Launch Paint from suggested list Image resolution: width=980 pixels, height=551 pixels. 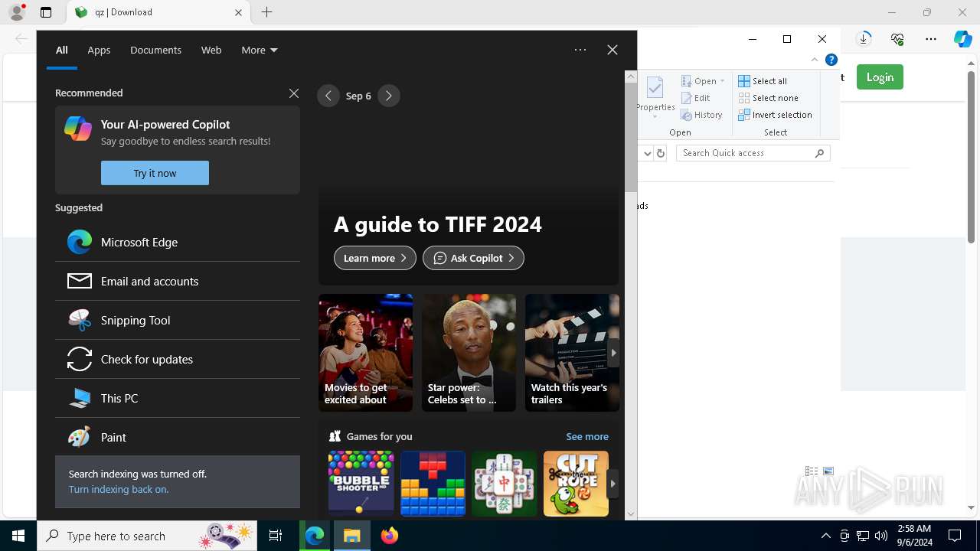click(x=178, y=437)
